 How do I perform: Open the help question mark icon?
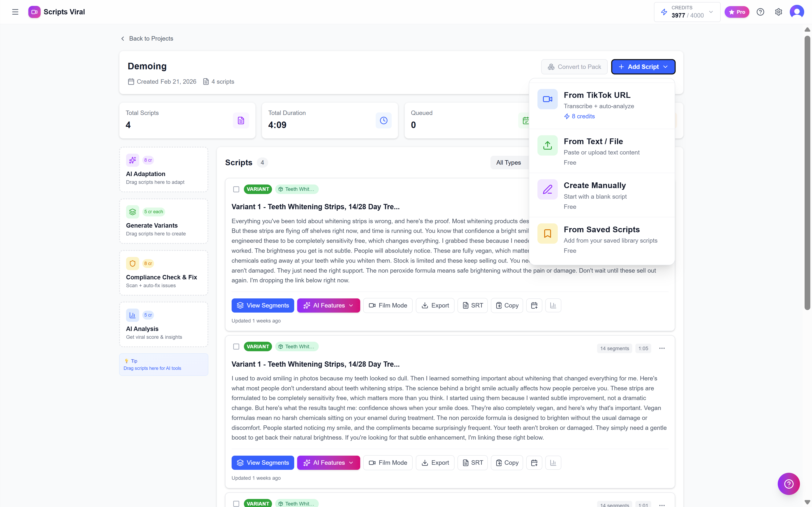pyautogui.click(x=760, y=12)
